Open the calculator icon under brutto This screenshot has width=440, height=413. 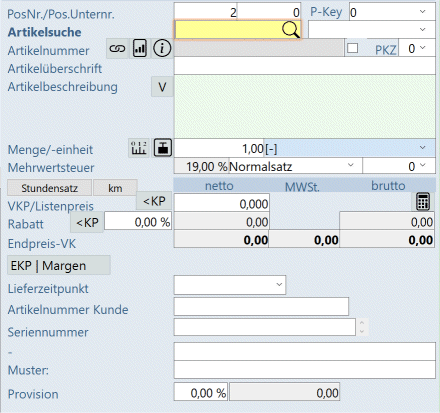click(x=423, y=201)
